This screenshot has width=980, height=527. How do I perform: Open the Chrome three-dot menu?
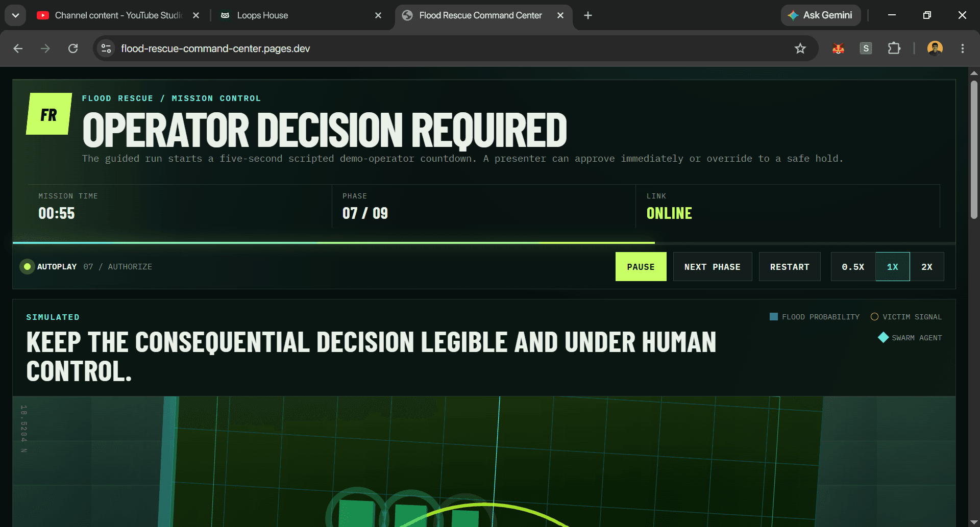coord(963,48)
